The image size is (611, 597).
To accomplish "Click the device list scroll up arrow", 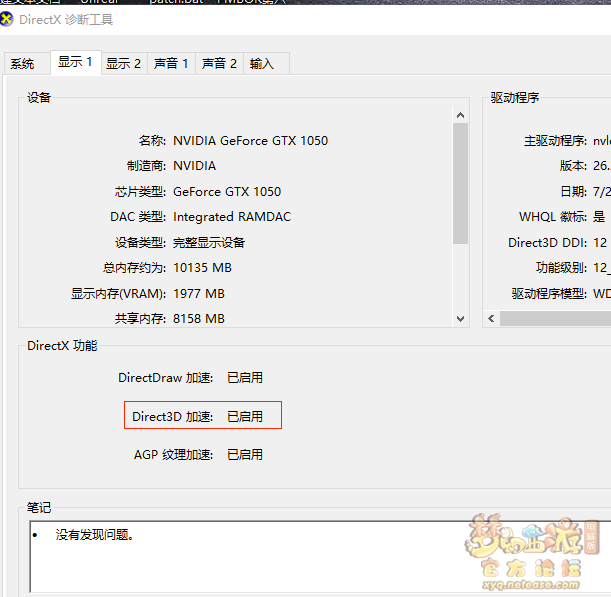I will 460,115.
